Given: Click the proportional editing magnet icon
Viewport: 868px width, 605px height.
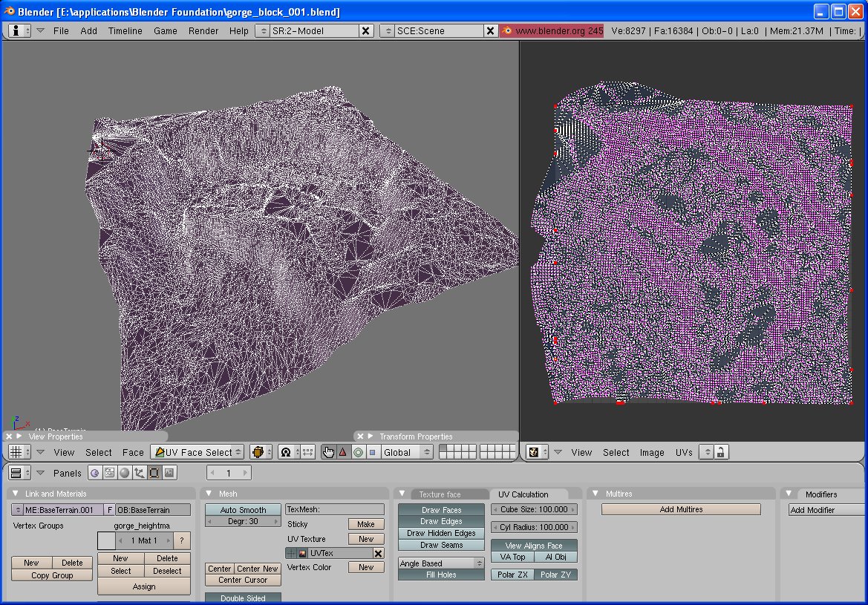Looking at the screenshot, I should click(286, 452).
